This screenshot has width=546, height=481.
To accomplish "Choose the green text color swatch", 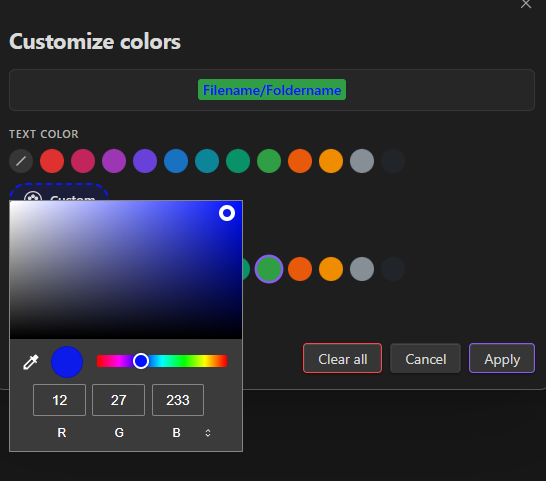I will [269, 161].
